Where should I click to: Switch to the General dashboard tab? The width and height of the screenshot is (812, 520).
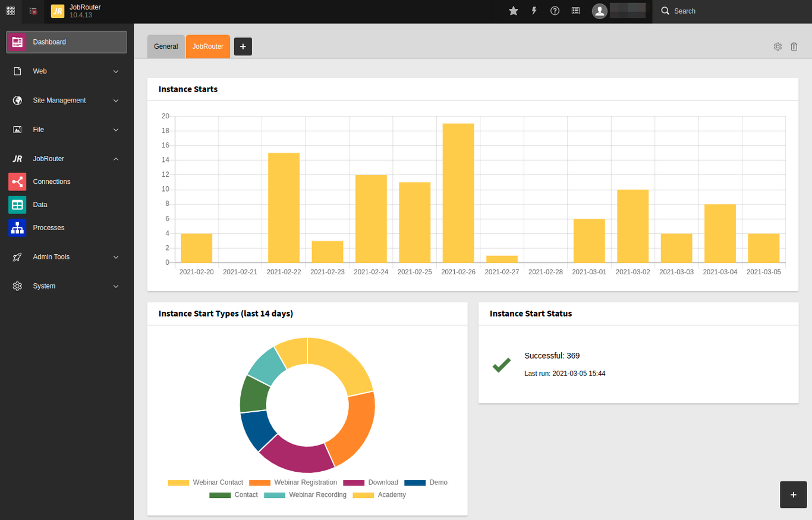(x=166, y=46)
